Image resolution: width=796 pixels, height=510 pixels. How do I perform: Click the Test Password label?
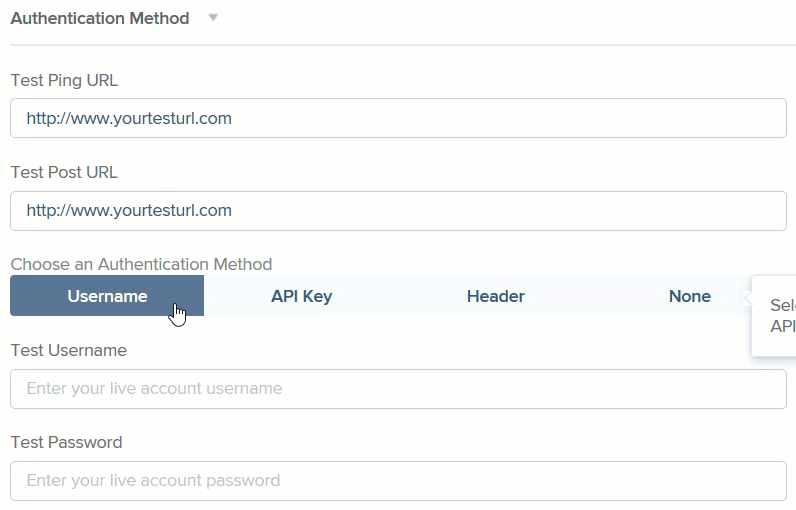(67, 442)
